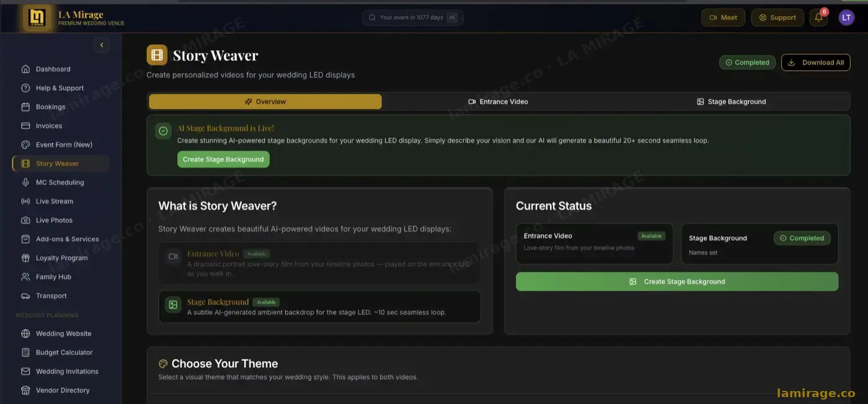Open the Vendor Directory store icon
868x404 pixels.
[25, 390]
